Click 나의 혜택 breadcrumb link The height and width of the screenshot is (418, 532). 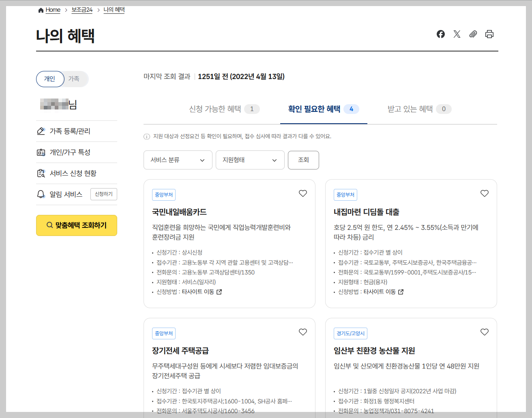[x=114, y=10]
